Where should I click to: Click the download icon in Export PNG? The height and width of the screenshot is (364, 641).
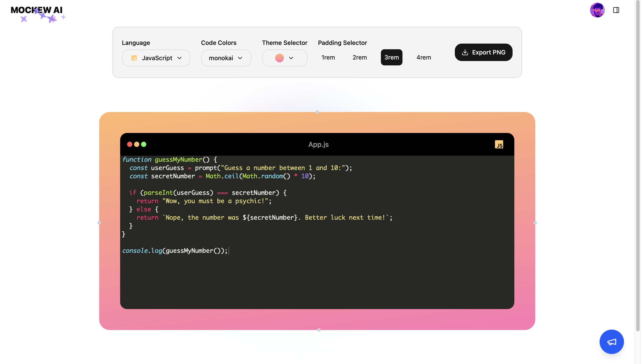pyautogui.click(x=465, y=52)
